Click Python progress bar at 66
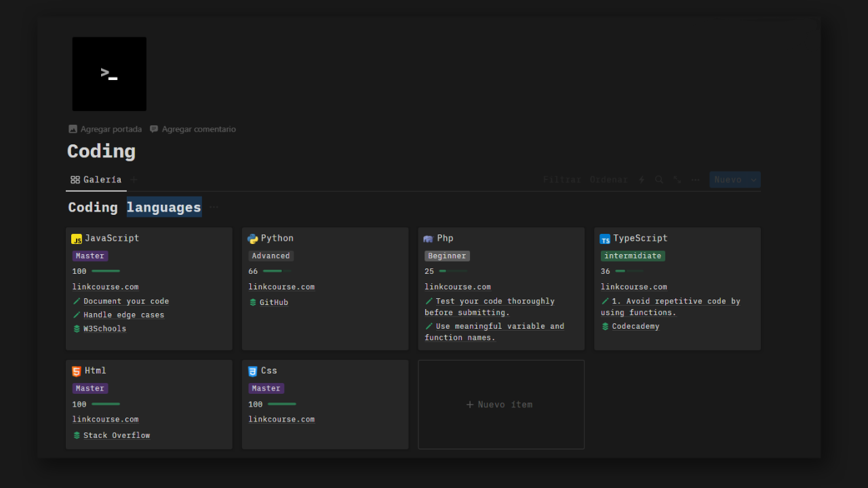868x488 pixels. point(277,271)
